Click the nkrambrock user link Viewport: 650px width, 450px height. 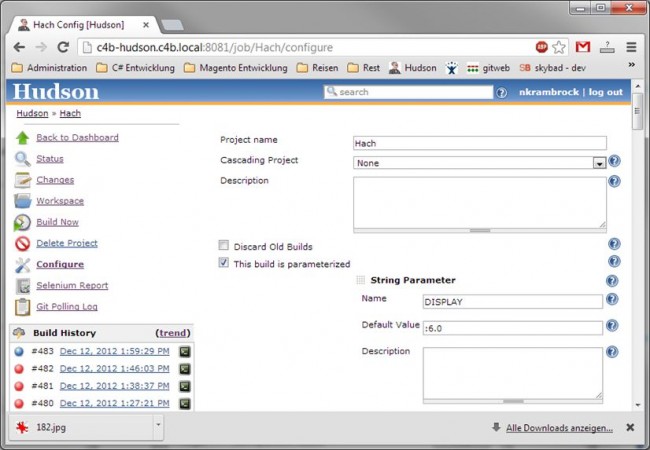(549, 92)
